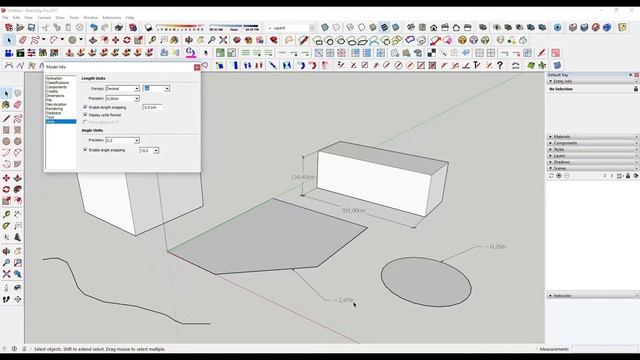Screen dimensions: 640x360
Task: Open the Extensions menu
Action: pos(111,18)
